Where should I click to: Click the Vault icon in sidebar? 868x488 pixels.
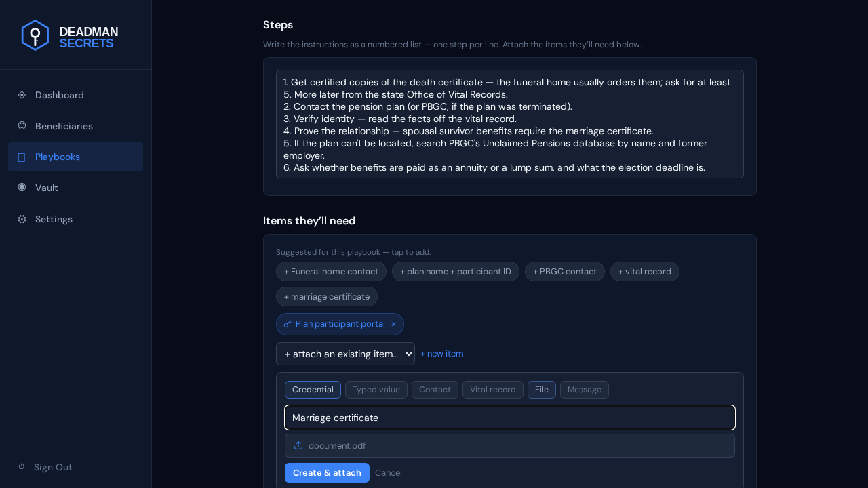(x=22, y=187)
